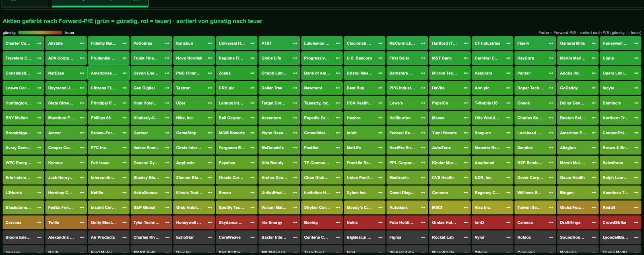Open the DraftKings stock tile
This screenshot has width=644, height=255.
pos(577,222)
